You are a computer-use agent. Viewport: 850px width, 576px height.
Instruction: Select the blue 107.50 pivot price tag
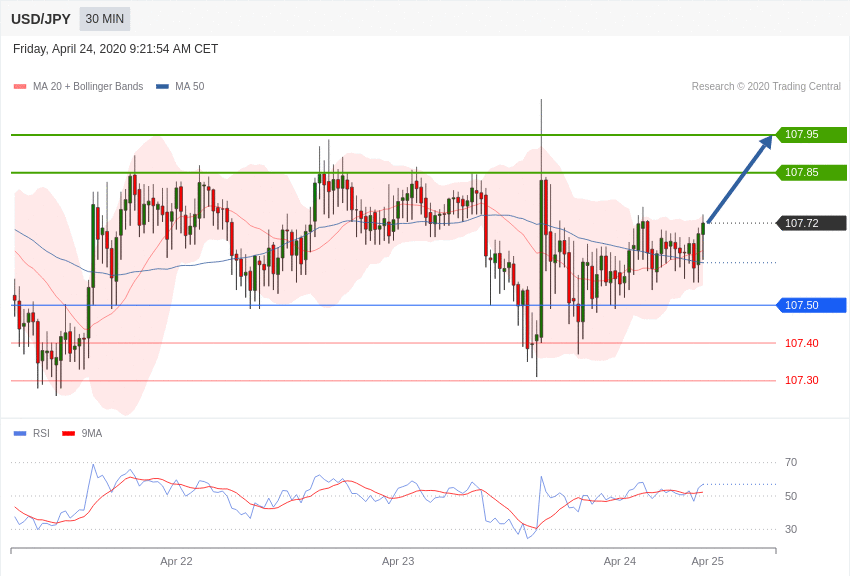coord(811,305)
